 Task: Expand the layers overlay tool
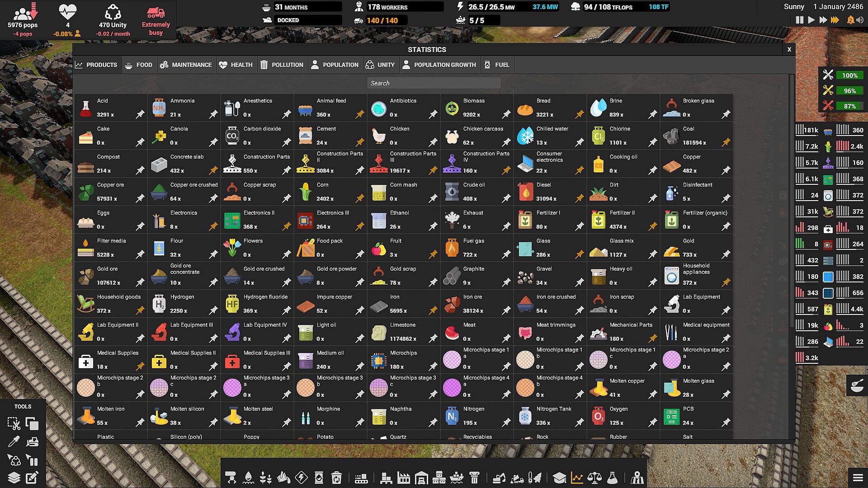coord(14,478)
